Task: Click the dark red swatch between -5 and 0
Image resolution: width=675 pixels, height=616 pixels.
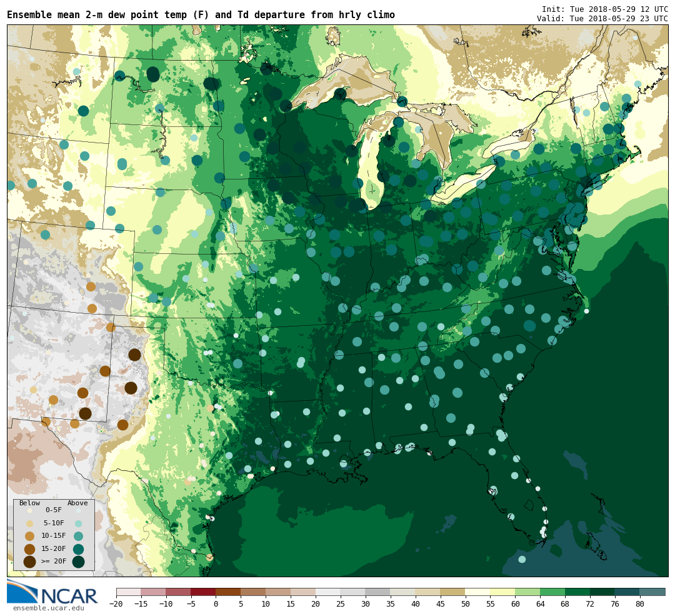Action: click(x=204, y=592)
